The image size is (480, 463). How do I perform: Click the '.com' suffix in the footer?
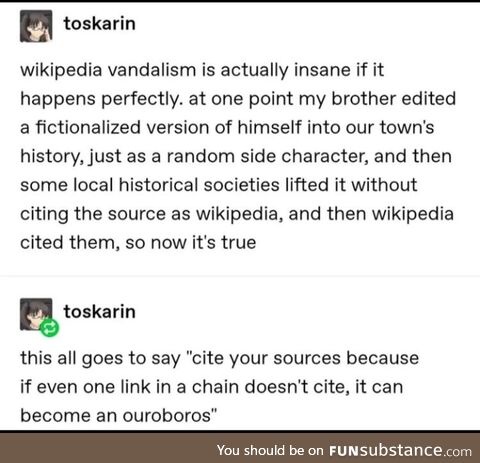pyautogui.click(x=457, y=452)
